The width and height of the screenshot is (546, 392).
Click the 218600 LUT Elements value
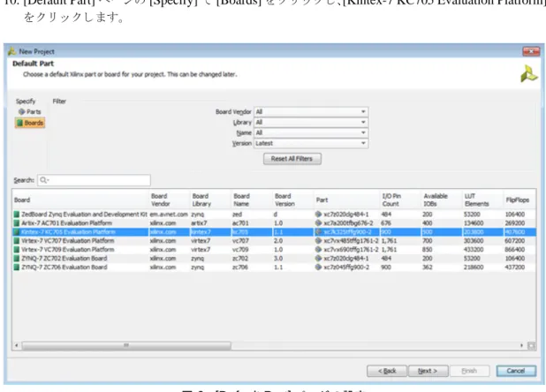coord(474,268)
